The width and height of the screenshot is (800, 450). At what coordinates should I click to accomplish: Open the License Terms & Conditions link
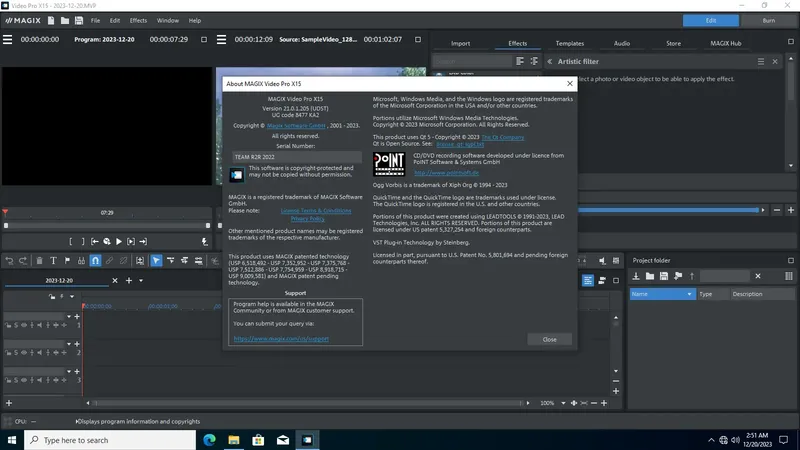click(316, 211)
